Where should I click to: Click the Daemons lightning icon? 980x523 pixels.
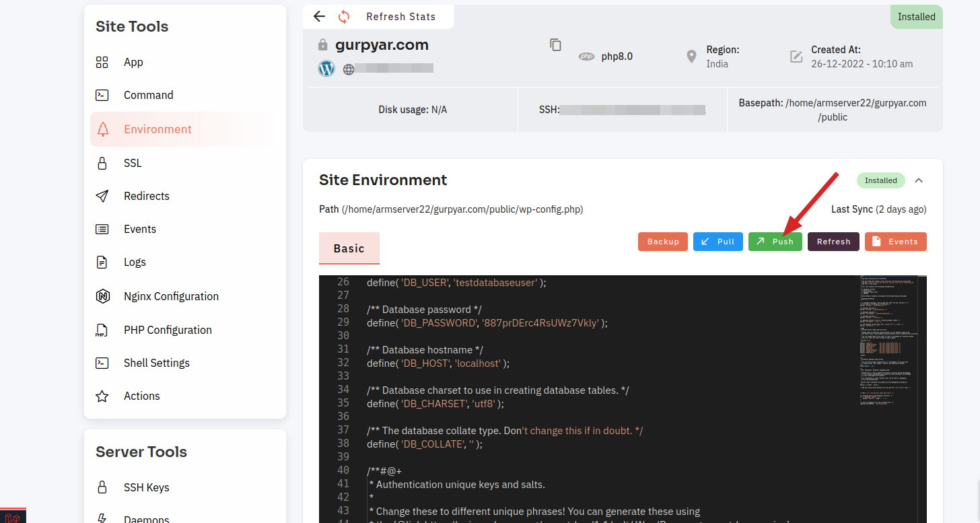[102, 519]
